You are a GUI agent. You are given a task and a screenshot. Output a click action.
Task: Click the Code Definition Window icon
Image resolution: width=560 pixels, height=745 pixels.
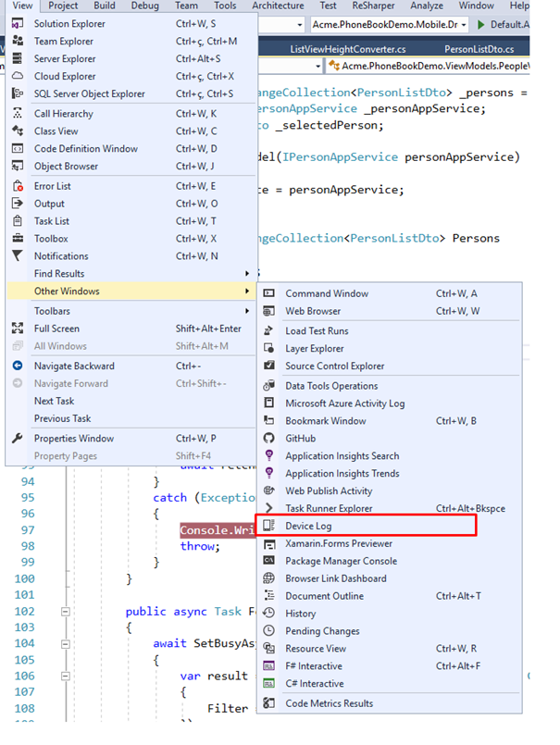[x=18, y=149]
